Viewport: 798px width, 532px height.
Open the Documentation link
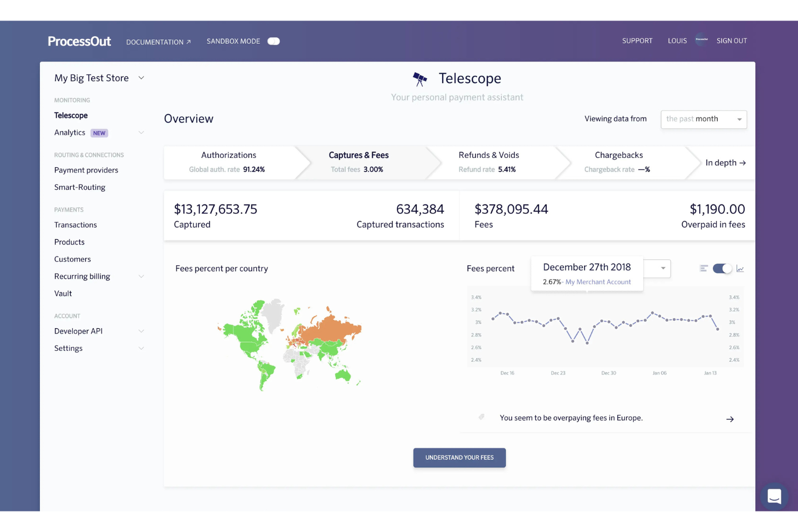pos(159,42)
